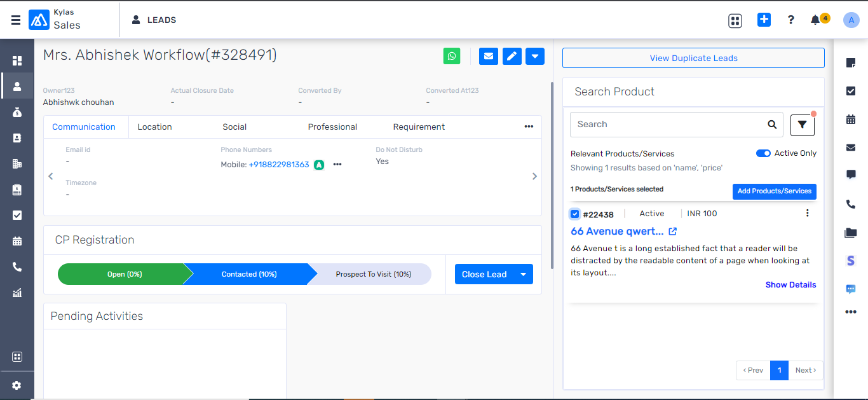The width and height of the screenshot is (868, 400).
Task: Open the Deals section from the left sidebar
Action: 17,112
